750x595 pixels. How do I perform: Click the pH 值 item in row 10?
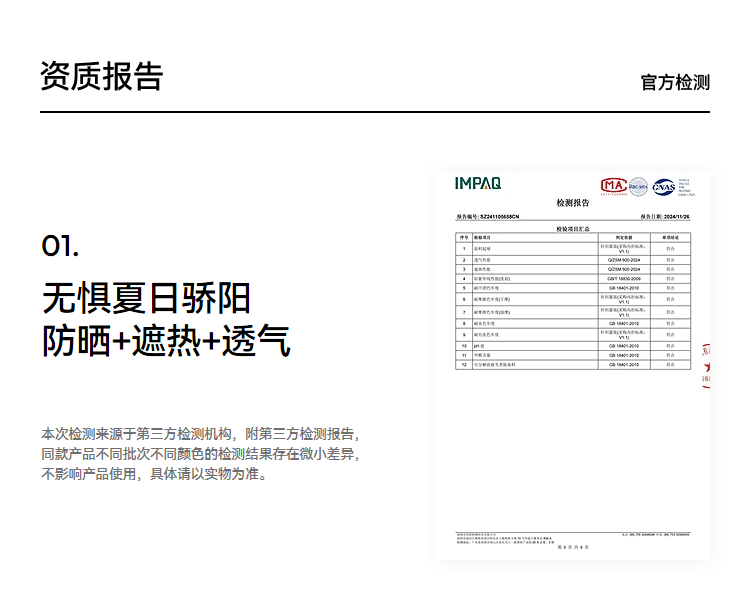pos(479,346)
